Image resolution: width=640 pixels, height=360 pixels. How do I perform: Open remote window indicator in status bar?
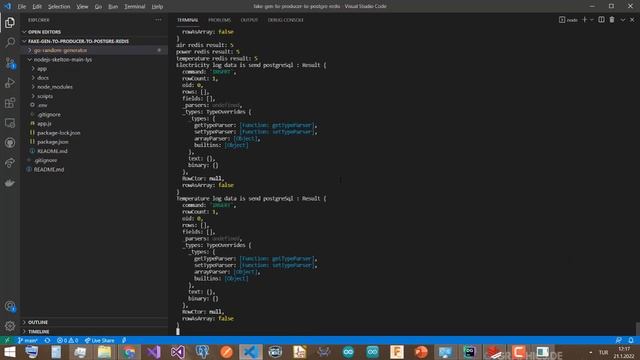7,340
